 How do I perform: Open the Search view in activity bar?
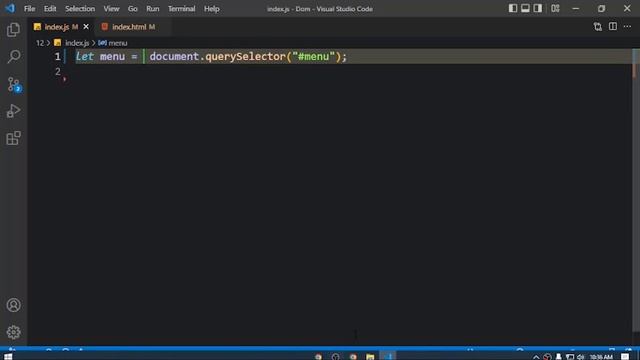tap(13, 56)
